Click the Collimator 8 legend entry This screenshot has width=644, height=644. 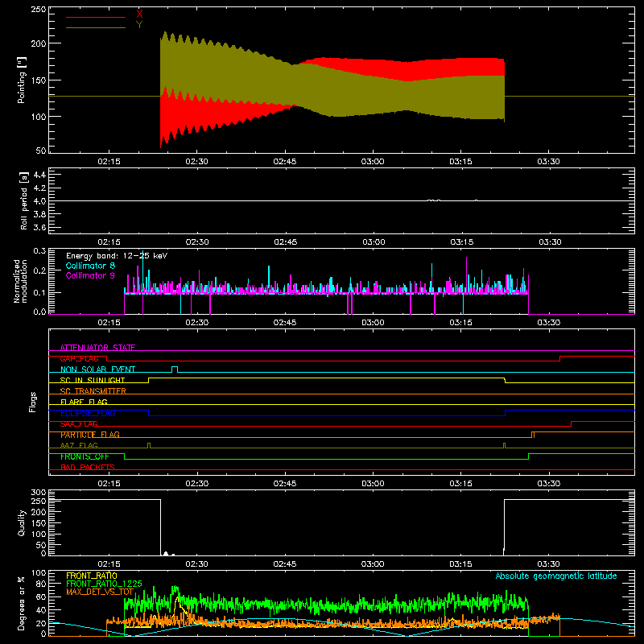pyautogui.click(x=90, y=266)
